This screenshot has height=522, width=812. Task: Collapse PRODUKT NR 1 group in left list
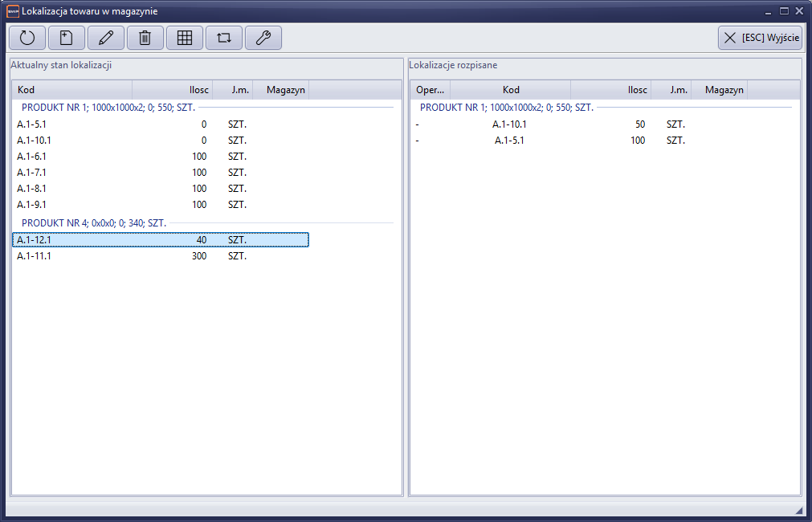point(108,107)
